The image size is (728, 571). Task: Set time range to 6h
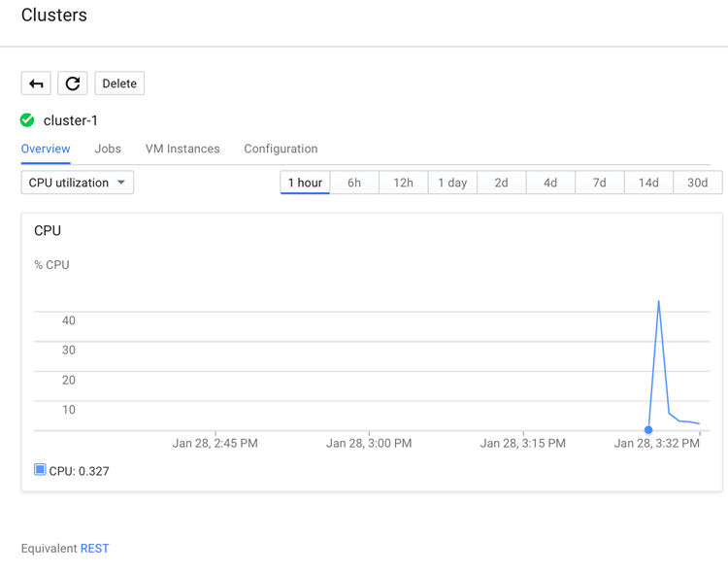pos(354,183)
